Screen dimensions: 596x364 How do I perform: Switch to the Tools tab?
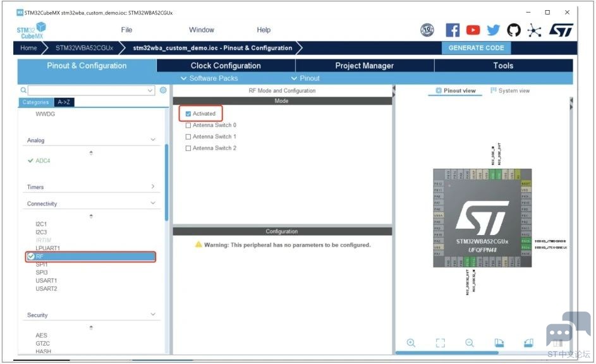(503, 65)
